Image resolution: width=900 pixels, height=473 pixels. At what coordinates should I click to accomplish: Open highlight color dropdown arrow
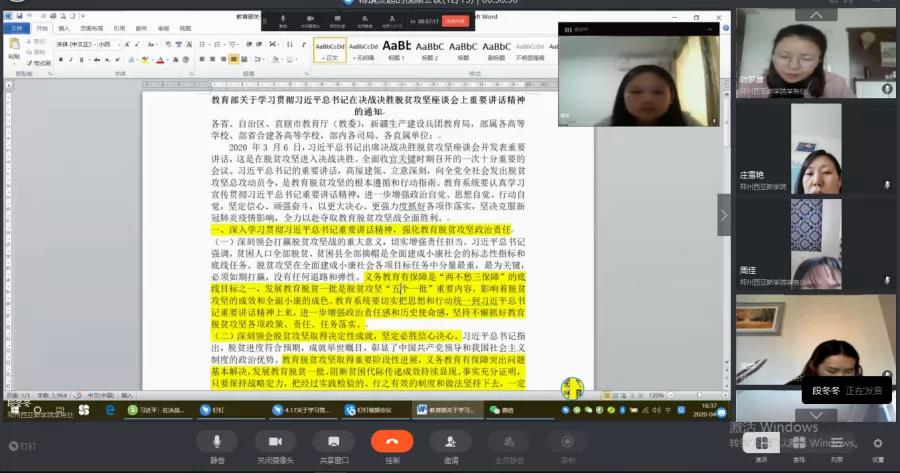[152, 59]
